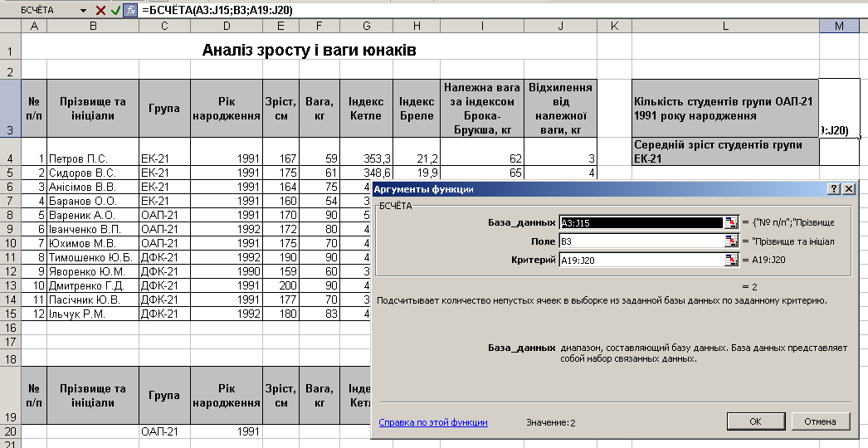Click the Вага, кг header in row 19
The height and width of the screenshot is (448, 868).
(319, 396)
